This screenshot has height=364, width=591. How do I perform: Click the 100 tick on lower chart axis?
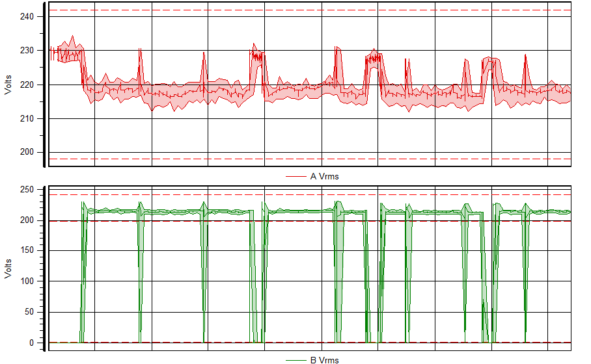point(27,281)
